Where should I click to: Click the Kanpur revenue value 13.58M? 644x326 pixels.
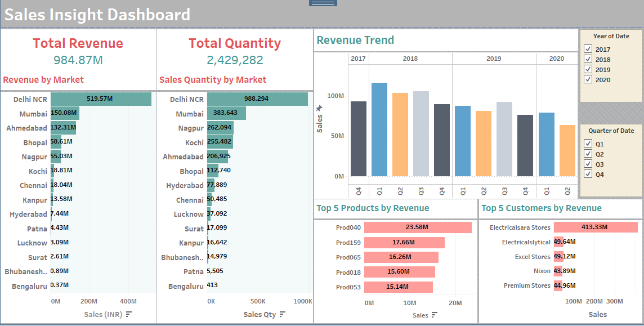pos(61,199)
